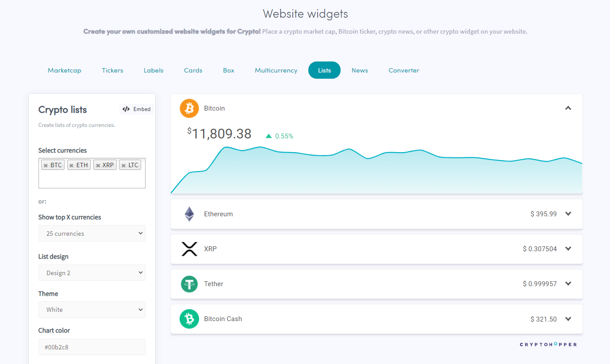Click the Cryptohopper logo link
Screen dimensions: 610x364
pyautogui.click(x=549, y=345)
